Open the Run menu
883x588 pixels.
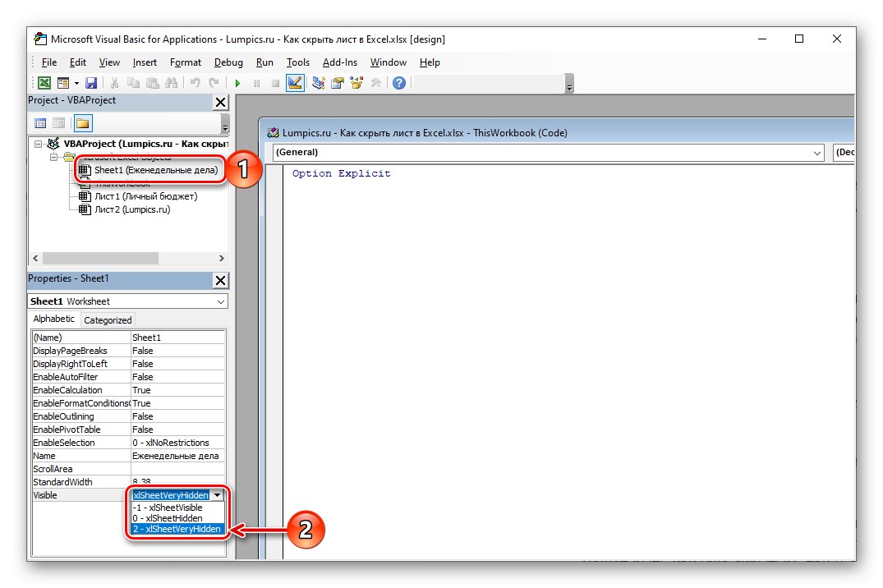coord(264,62)
